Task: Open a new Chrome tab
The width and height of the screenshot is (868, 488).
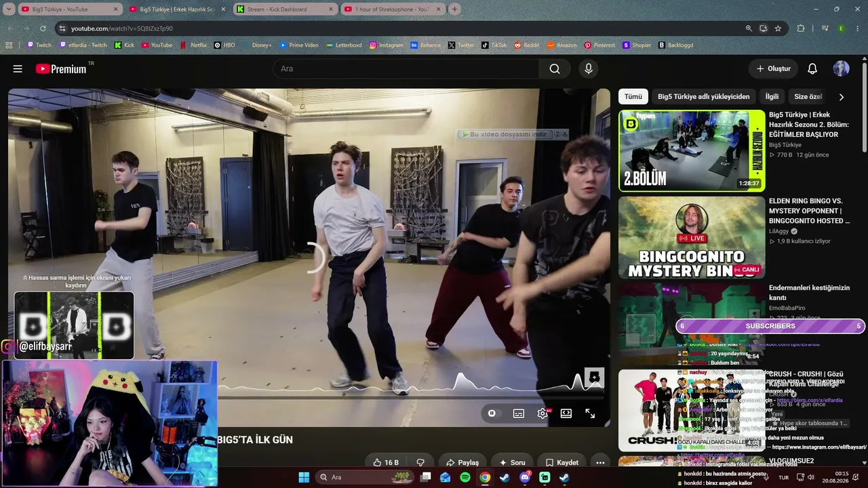Action: (454, 9)
